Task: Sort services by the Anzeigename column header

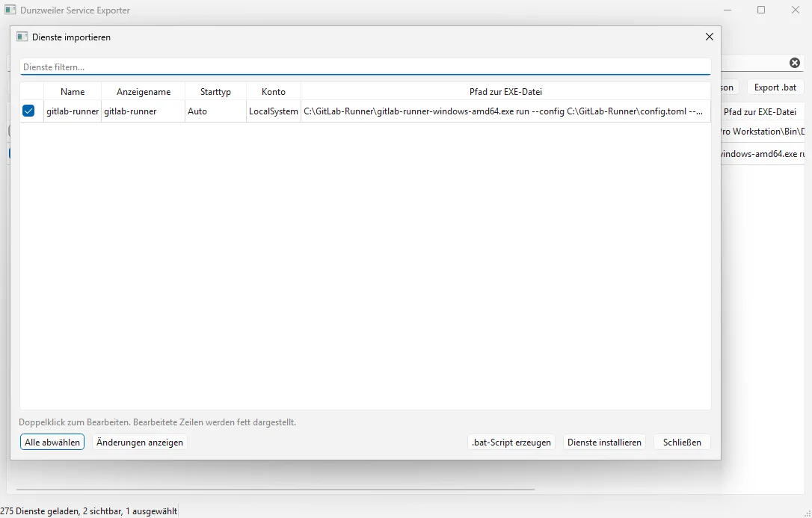Action: 143,91
